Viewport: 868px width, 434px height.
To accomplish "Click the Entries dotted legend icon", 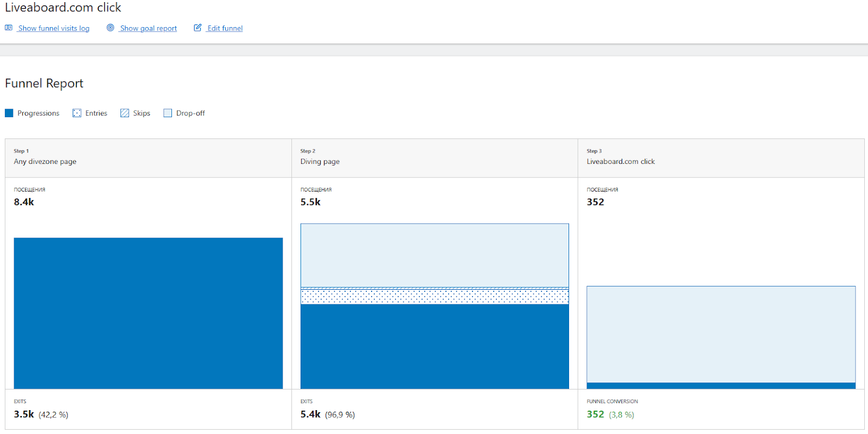I will (x=77, y=113).
